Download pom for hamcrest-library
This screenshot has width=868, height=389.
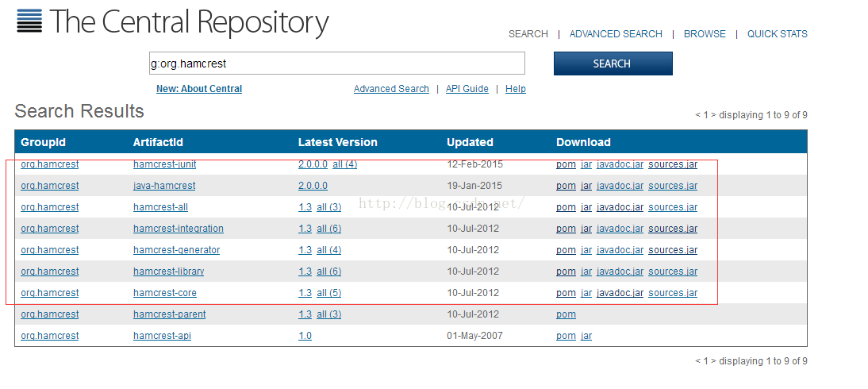point(566,272)
